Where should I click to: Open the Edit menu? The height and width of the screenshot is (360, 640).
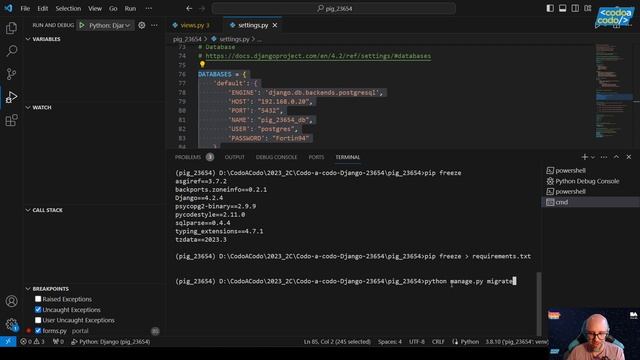click(x=42, y=8)
